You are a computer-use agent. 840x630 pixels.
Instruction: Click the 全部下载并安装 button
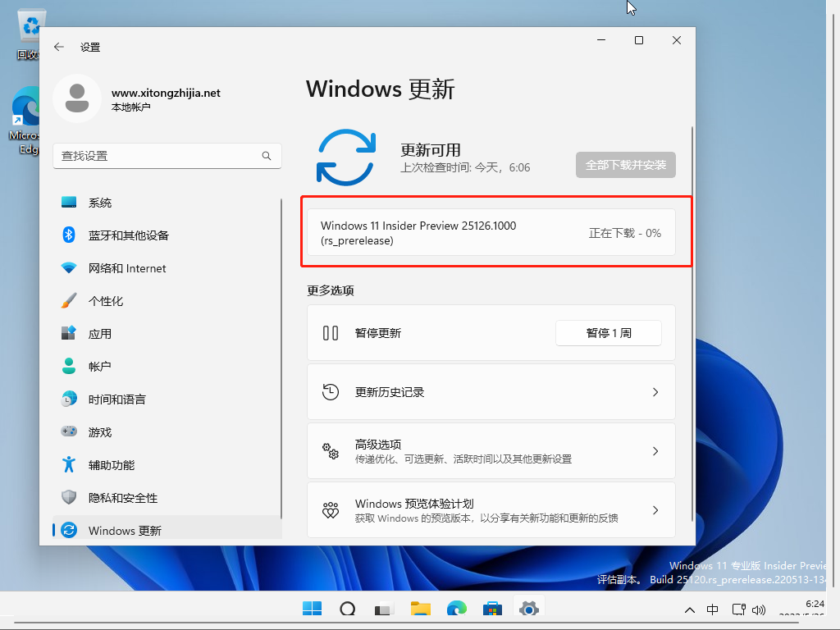(x=625, y=164)
